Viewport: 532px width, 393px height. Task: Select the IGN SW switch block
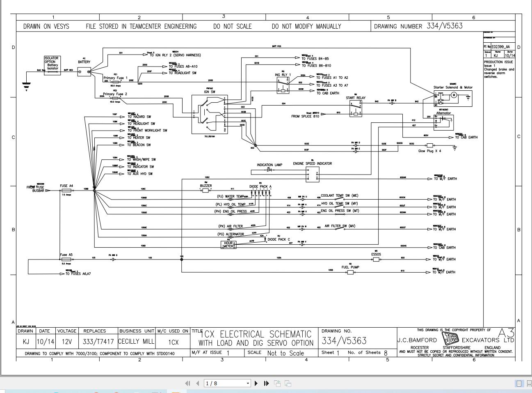click(x=210, y=115)
